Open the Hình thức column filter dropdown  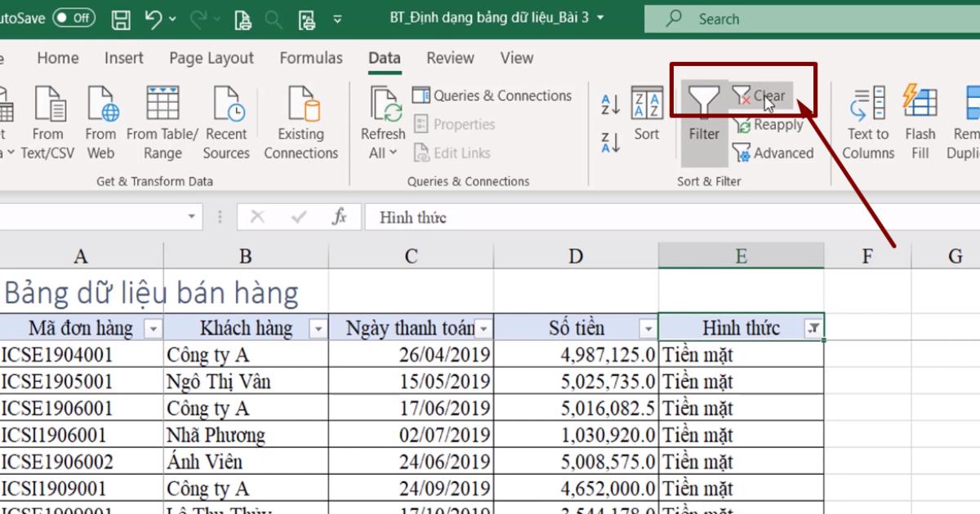pos(814,327)
